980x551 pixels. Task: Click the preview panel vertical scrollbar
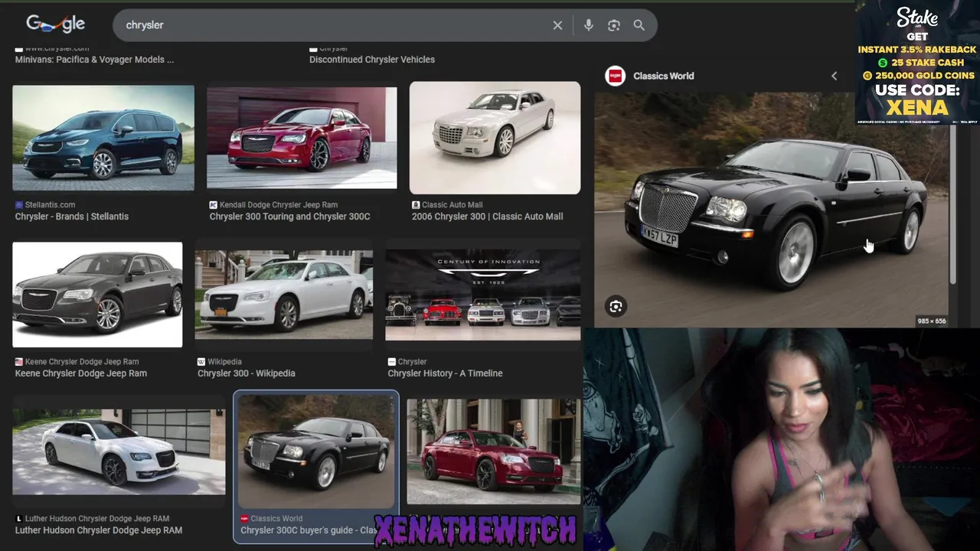pos(953,203)
